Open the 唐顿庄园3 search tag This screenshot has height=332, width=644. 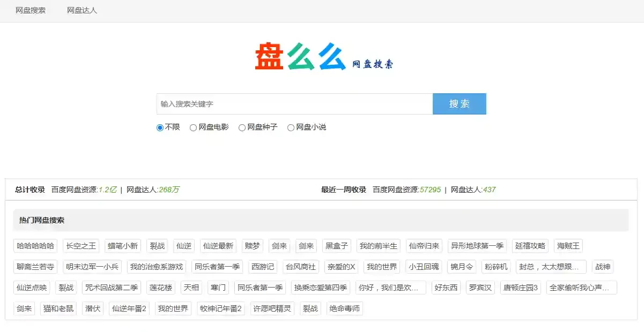click(x=520, y=288)
